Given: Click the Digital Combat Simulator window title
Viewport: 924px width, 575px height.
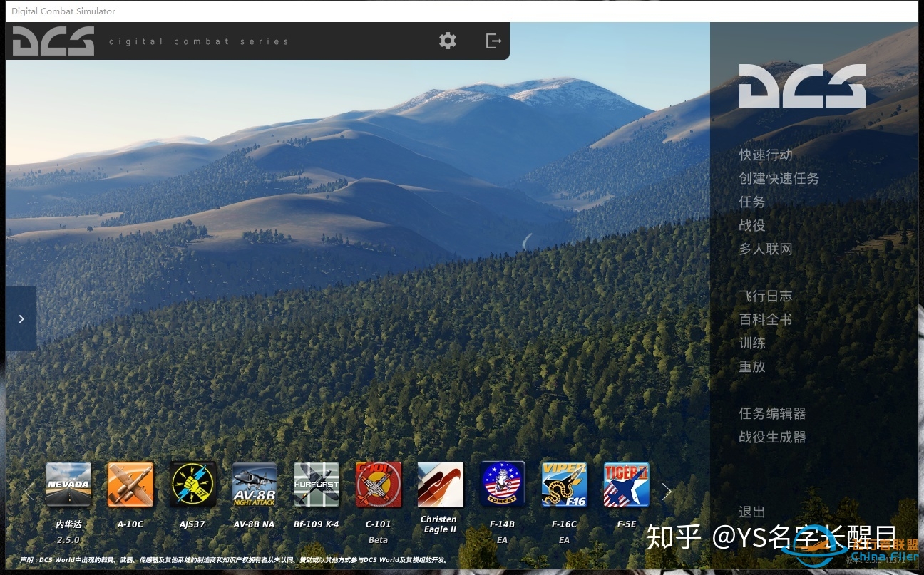Looking at the screenshot, I should point(63,11).
